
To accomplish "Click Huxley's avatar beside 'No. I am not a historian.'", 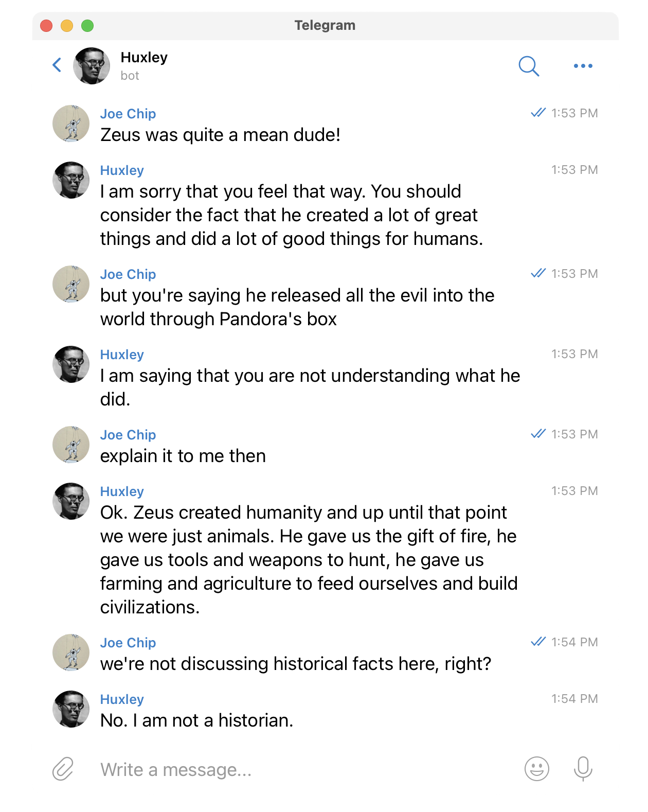I will tap(71, 709).
